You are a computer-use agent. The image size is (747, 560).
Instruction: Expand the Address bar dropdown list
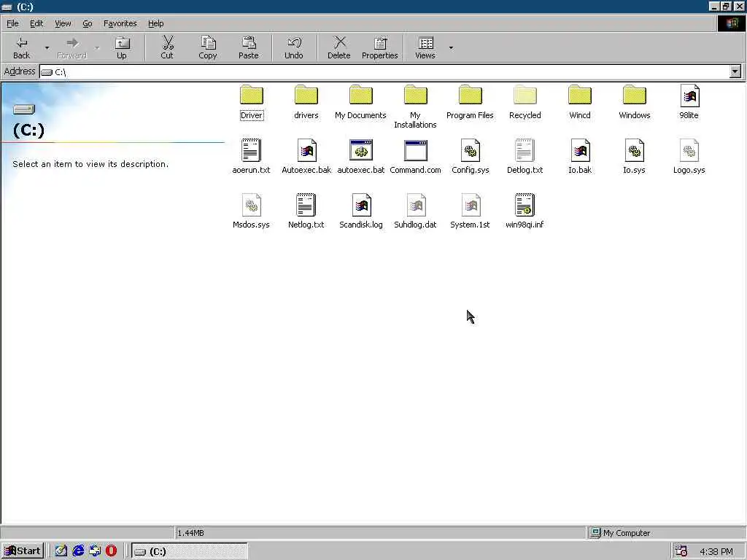click(735, 72)
